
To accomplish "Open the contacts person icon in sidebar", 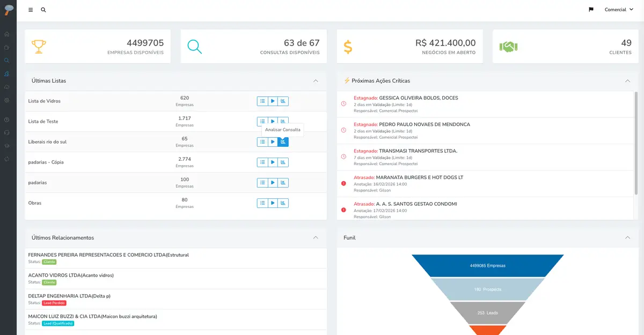I will point(7,73).
